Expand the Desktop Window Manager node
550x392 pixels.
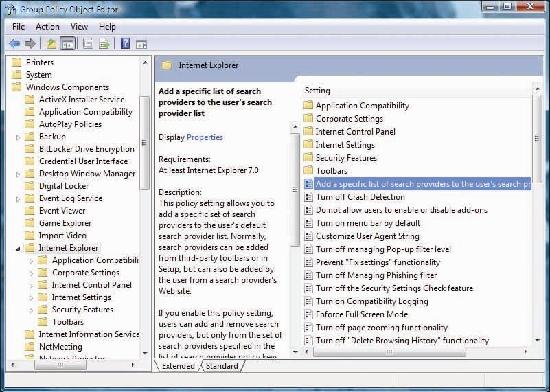pyautogui.click(x=18, y=174)
